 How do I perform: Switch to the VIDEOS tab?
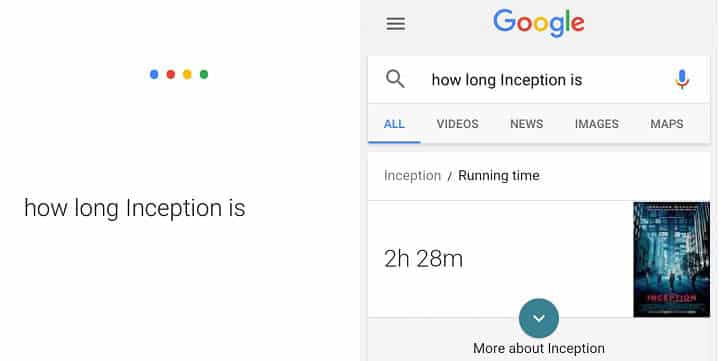click(x=457, y=124)
